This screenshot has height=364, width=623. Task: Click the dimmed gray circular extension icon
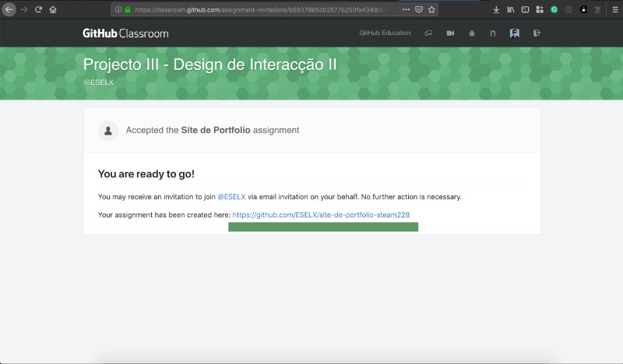pyautogui.click(x=568, y=9)
